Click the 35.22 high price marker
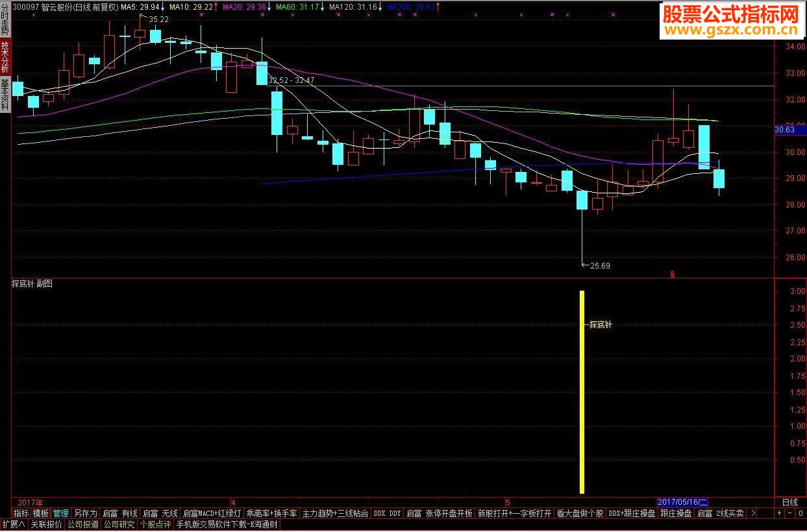 click(x=159, y=19)
